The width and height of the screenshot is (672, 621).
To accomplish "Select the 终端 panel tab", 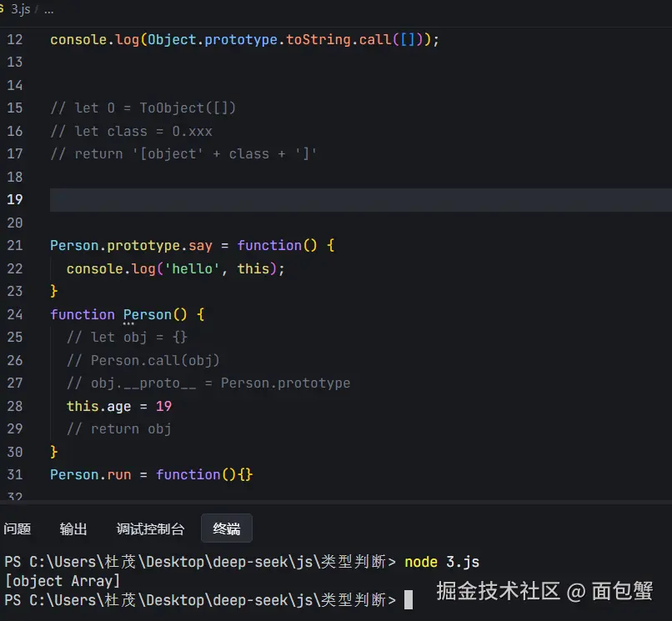I will [x=227, y=528].
